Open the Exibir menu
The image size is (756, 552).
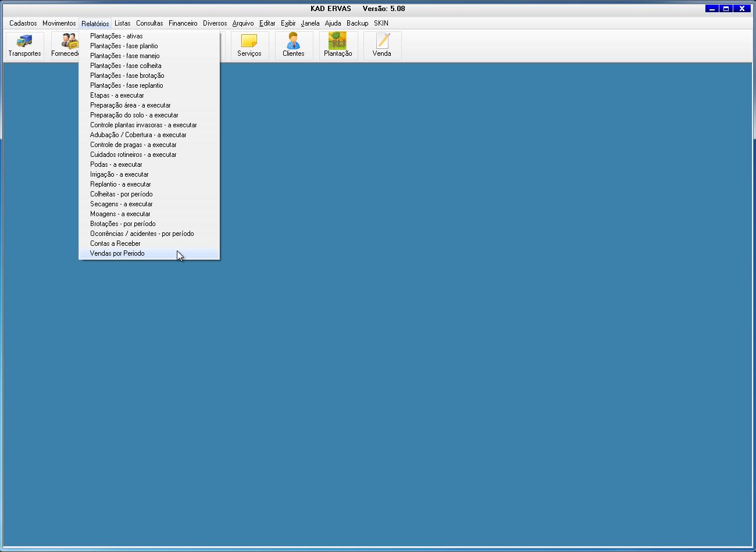click(x=288, y=23)
